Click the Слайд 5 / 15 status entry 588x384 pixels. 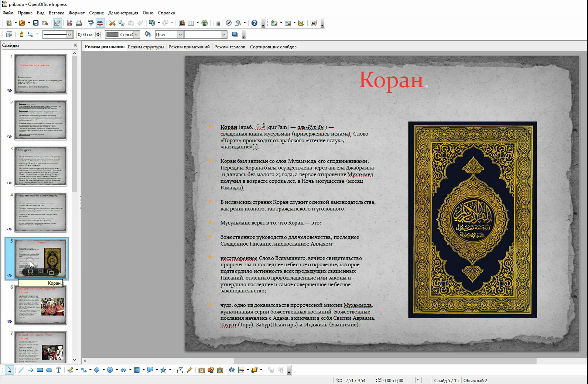446,380
